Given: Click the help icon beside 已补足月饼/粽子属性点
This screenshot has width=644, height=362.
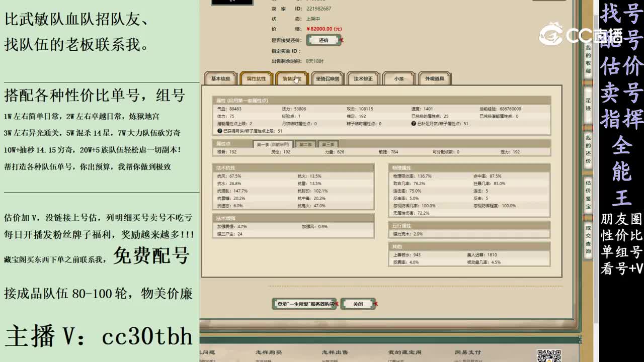Looking at the screenshot, I should tap(414, 123).
